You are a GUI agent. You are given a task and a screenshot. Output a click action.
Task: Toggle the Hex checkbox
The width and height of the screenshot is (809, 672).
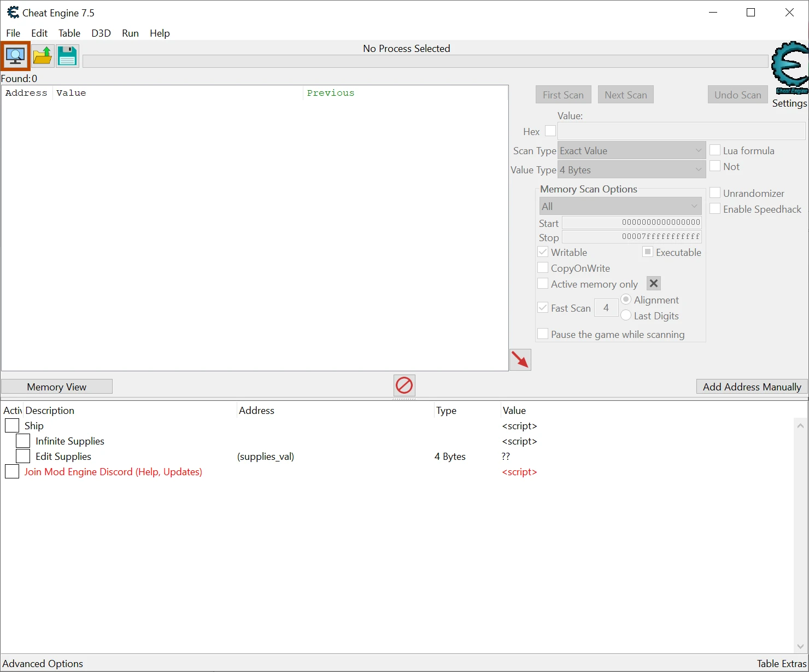point(550,131)
